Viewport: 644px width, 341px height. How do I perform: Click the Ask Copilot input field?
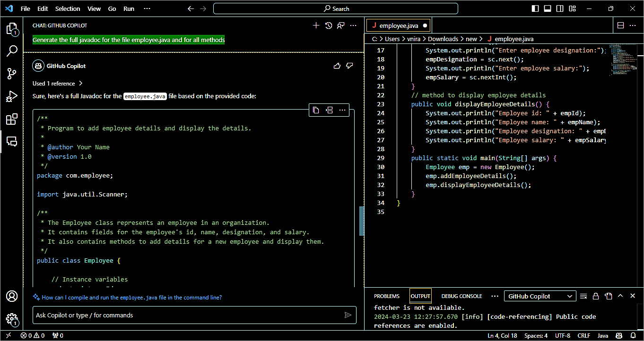click(x=187, y=315)
